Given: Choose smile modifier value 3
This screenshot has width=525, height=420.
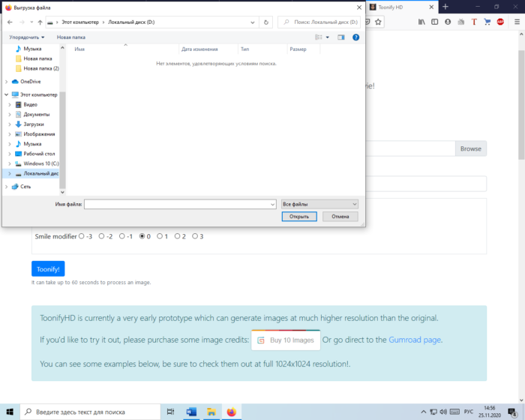Looking at the screenshot, I should (195, 236).
